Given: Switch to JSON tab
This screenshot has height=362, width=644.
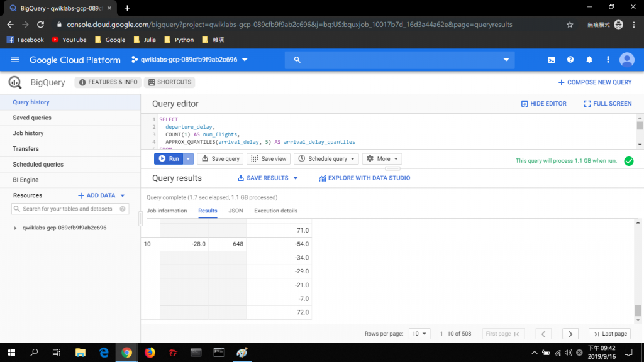Looking at the screenshot, I should 236,211.
